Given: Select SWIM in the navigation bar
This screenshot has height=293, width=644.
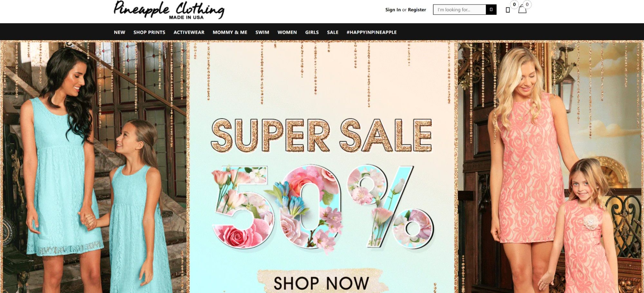Looking at the screenshot, I should point(262,32).
